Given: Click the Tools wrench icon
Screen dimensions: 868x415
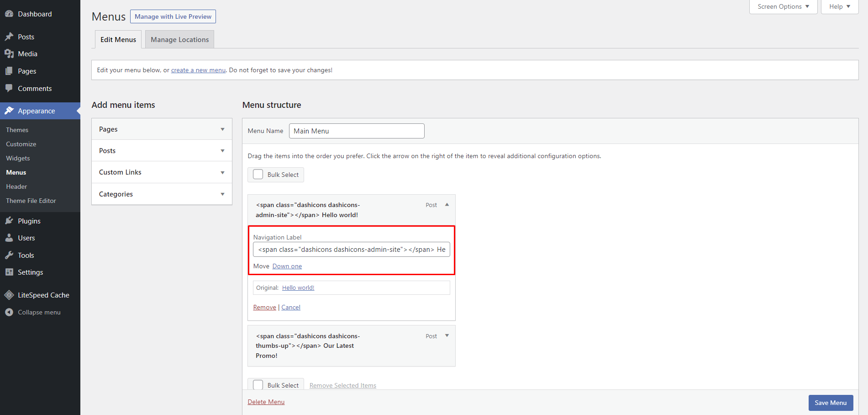Looking at the screenshot, I should click(9, 255).
